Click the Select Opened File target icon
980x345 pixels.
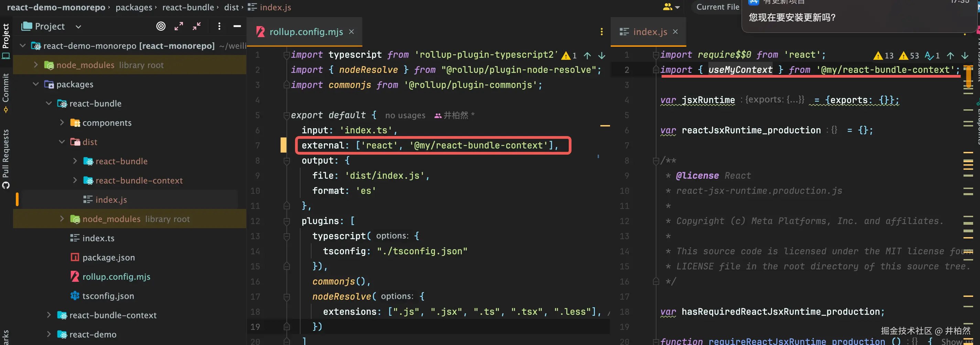tap(161, 26)
